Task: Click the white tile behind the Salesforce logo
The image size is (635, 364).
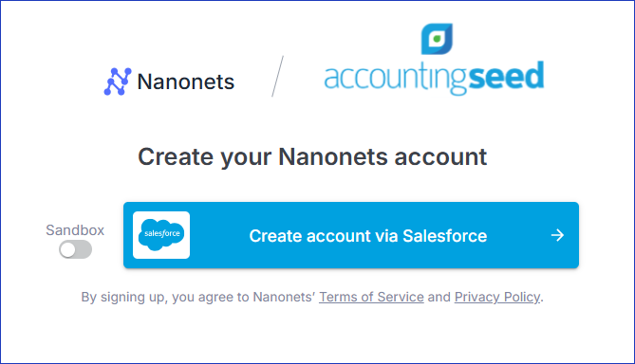Action: click(161, 235)
